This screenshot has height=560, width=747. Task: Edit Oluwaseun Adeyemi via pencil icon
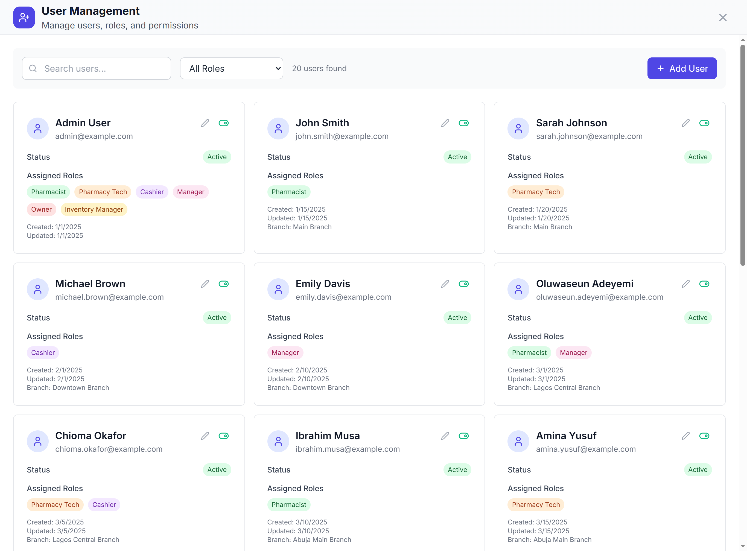(685, 284)
